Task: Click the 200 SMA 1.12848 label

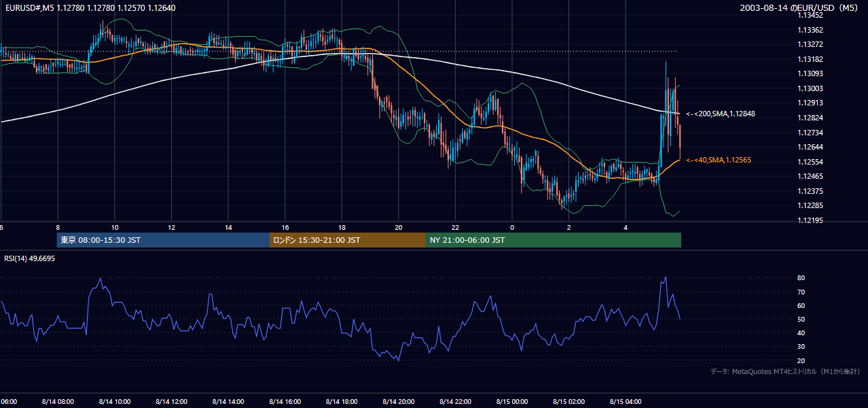Action: point(721,114)
